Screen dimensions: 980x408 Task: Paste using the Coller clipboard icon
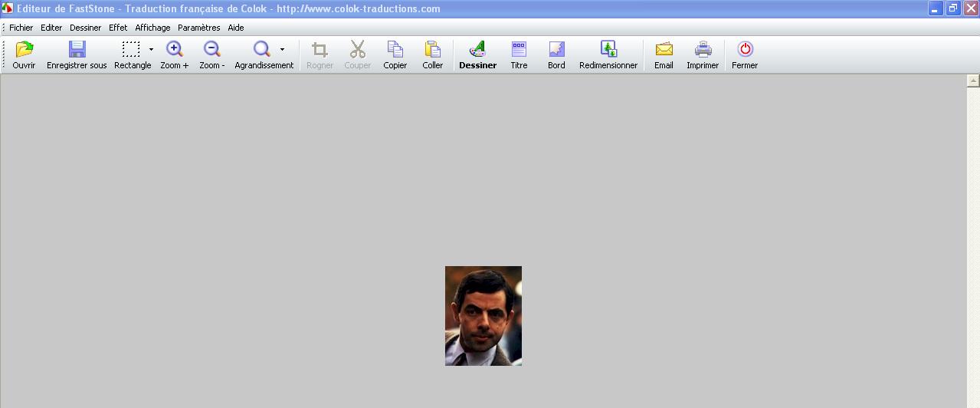click(432, 51)
